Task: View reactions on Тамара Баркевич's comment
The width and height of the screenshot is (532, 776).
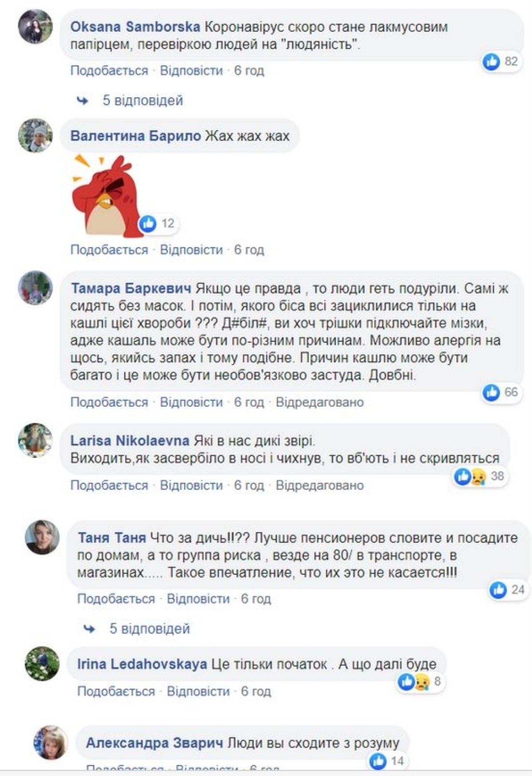Action: (x=500, y=392)
